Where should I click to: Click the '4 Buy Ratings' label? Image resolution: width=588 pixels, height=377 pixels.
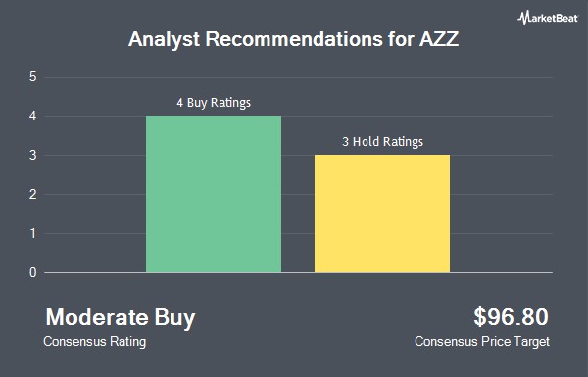[x=214, y=102]
